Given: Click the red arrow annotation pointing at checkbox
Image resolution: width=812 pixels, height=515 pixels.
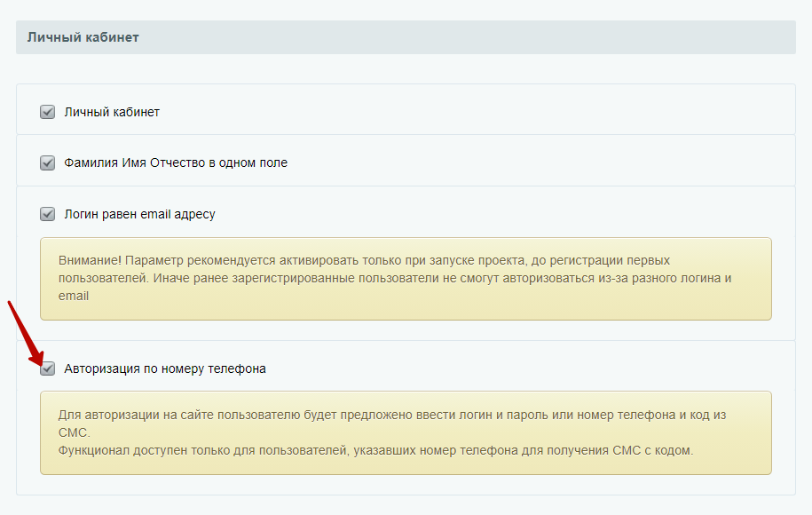Looking at the screenshot, I should (x=26, y=333).
